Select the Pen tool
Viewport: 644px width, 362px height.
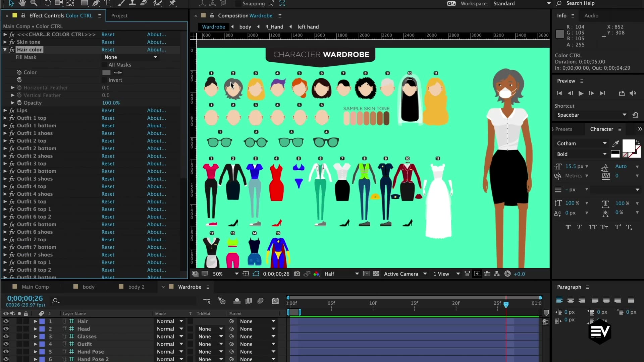[96, 3]
